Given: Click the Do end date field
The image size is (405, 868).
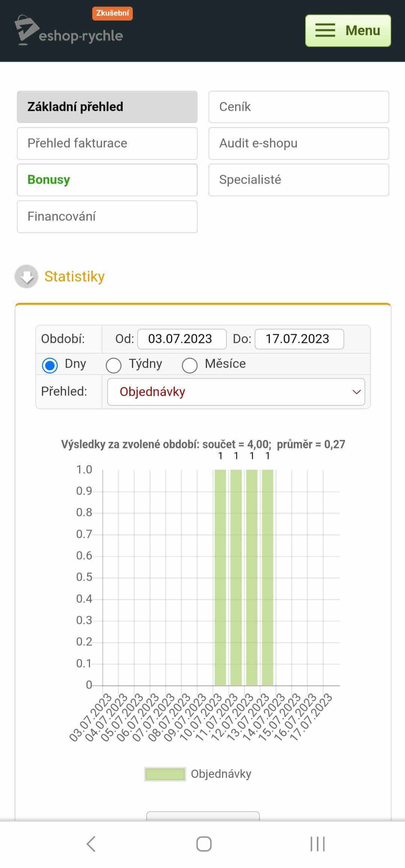Looking at the screenshot, I should 299,339.
